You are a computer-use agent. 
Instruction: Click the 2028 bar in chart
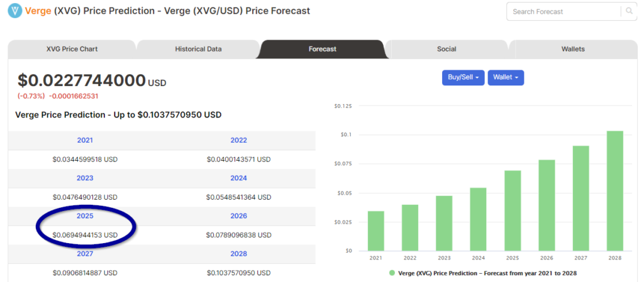coord(615,191)
